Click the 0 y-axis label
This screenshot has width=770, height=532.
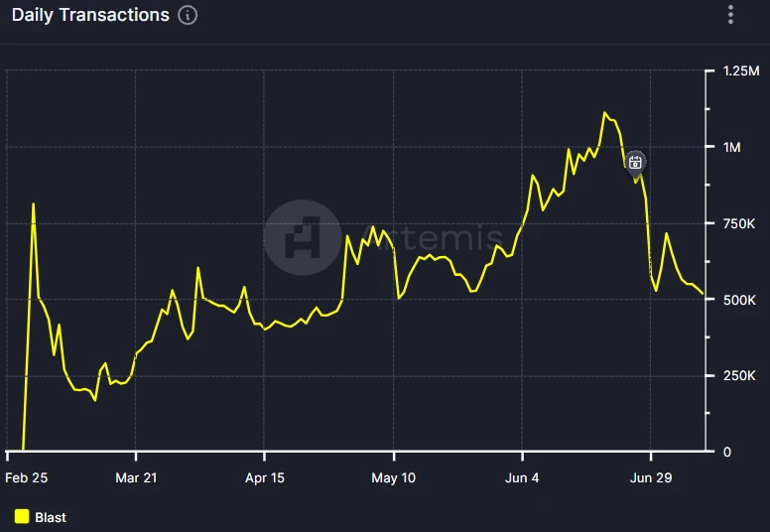coord(726,452)
